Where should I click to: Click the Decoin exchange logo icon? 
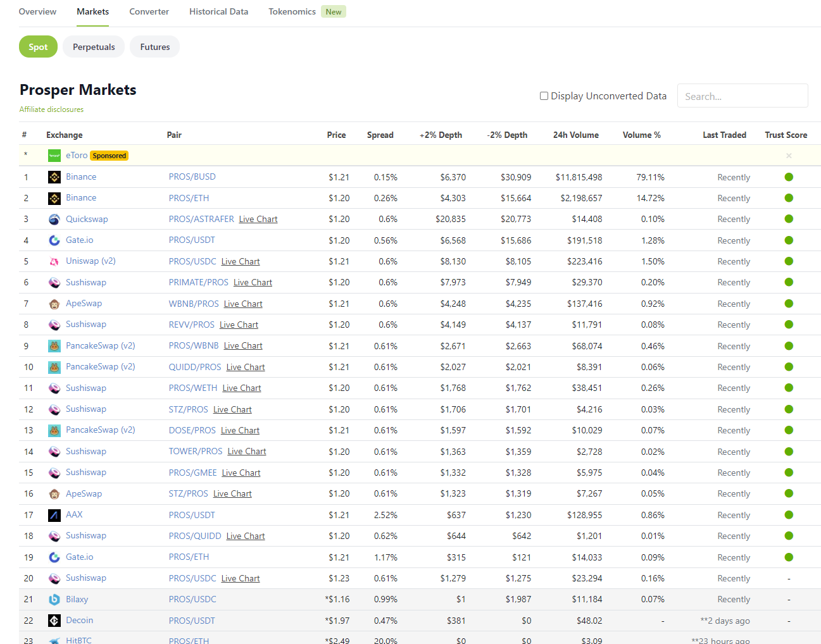point(54,621)
